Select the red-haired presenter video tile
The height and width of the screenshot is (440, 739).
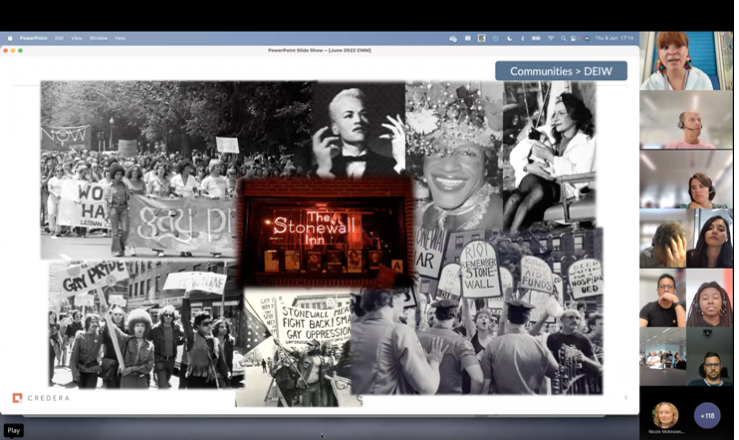(686, 60)
